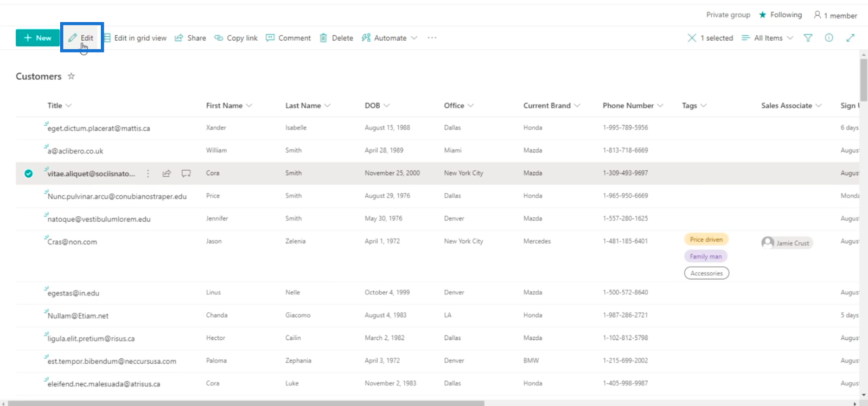The width and height of the screenshot is (868, 406).
Task: Click the Jamie Crust person chip
Action: (787, 243)
